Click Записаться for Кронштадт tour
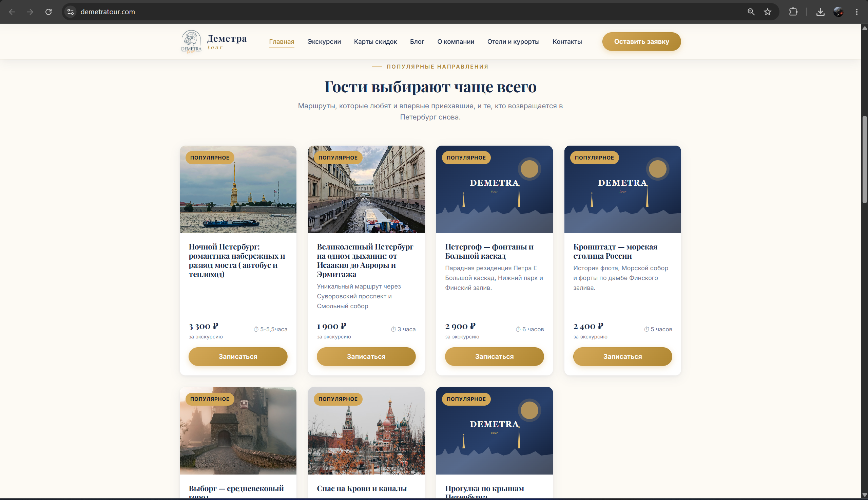This screenshot has height=500, width=868. tap(622, 356)
